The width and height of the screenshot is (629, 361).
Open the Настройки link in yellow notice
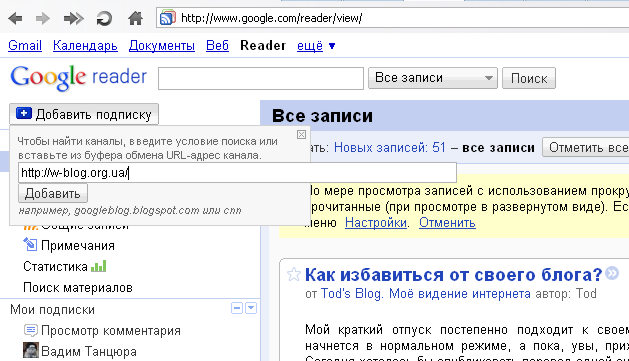tap(376, 222)
